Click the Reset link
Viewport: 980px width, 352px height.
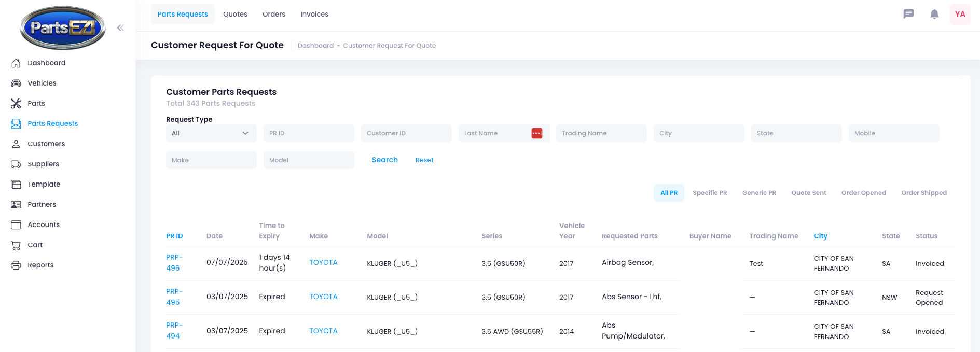coord(424,160)
